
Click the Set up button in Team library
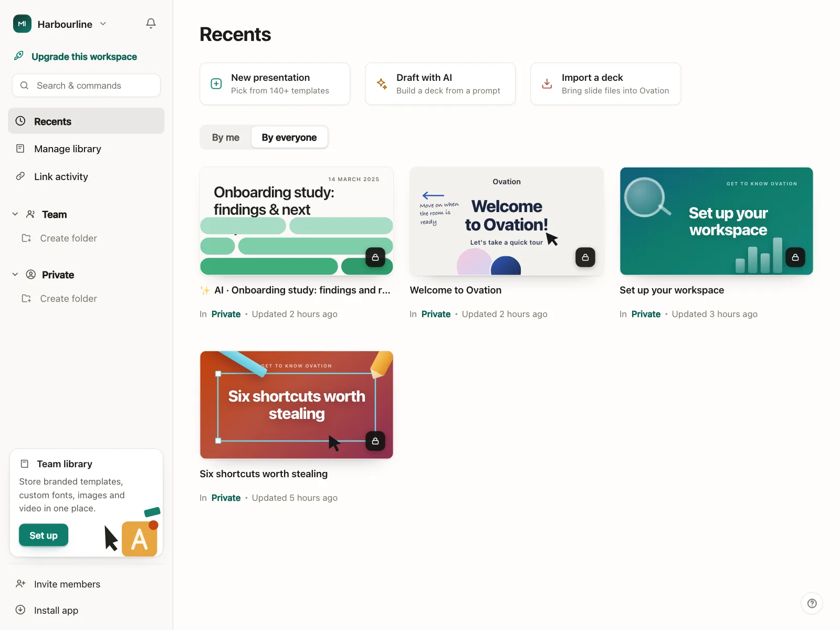44,535
